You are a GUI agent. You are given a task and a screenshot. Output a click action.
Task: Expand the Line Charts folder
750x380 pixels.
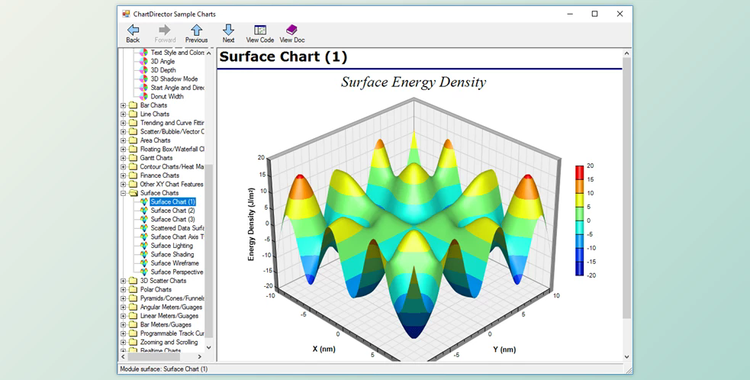pyautogui.click(x=123, y=114)
